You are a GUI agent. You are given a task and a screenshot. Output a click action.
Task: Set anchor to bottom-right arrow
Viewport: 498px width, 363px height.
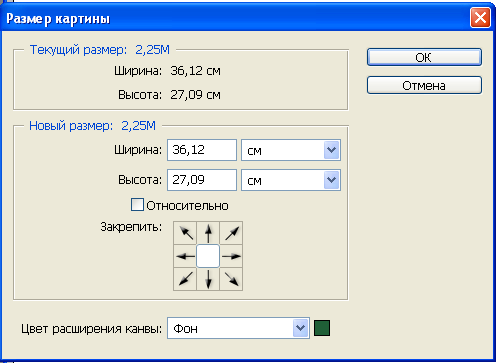pos(231,279)
